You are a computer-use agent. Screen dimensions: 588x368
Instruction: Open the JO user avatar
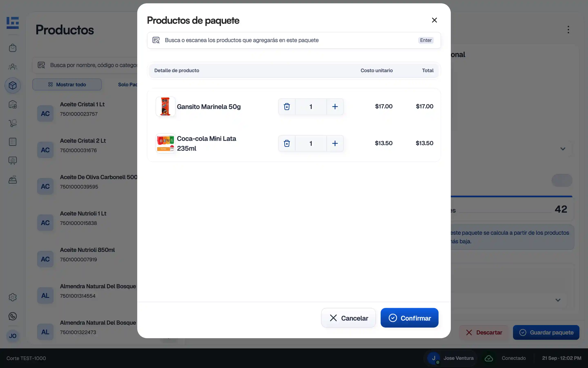click(13, 336)
